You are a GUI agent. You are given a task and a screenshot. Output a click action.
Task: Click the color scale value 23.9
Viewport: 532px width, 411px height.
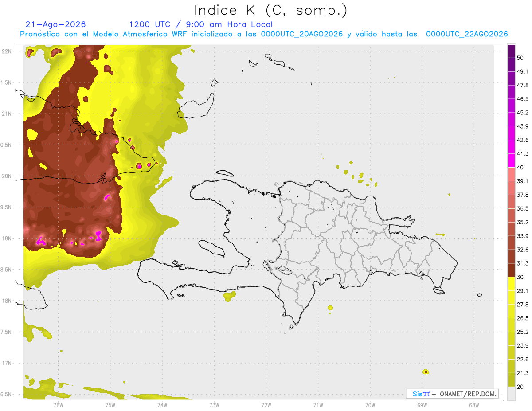pos(523,346)
